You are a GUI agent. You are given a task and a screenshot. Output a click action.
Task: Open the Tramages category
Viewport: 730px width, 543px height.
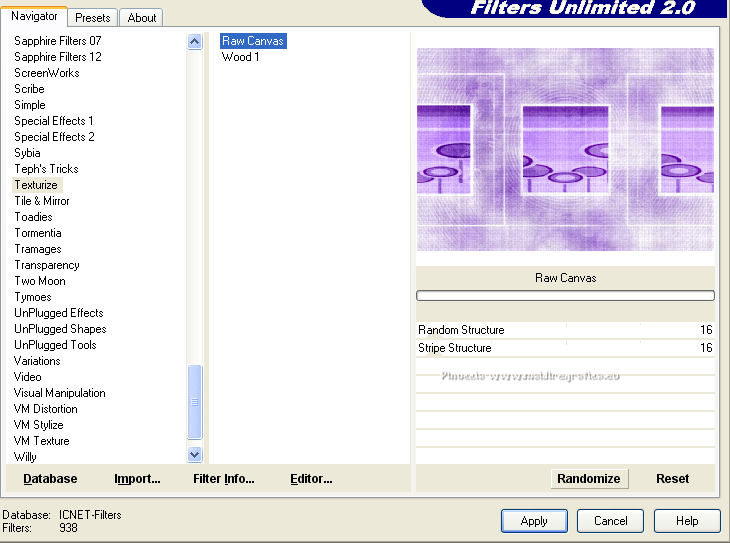[38, 249]
